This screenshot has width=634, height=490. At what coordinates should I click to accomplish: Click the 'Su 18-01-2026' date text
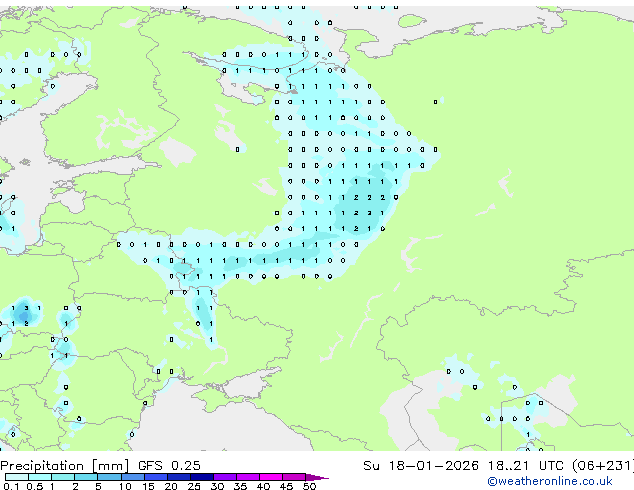pos(421,466)
